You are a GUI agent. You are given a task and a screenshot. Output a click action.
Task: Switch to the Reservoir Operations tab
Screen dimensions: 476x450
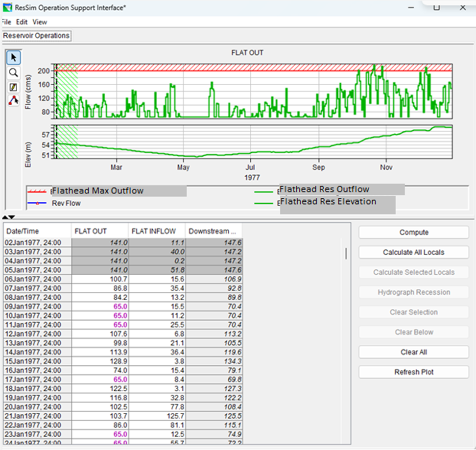pos(36,36)
